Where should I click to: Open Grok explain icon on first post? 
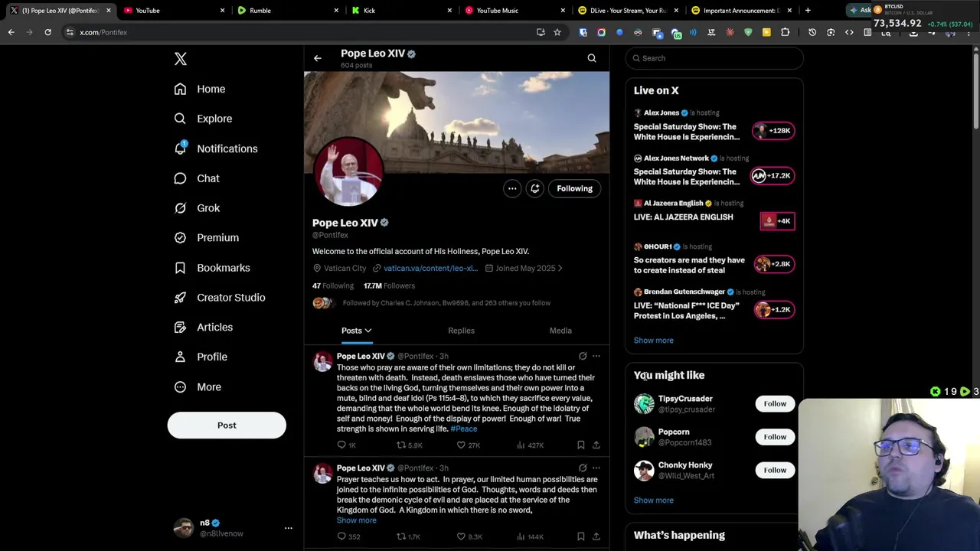click(x=583, y=356)
